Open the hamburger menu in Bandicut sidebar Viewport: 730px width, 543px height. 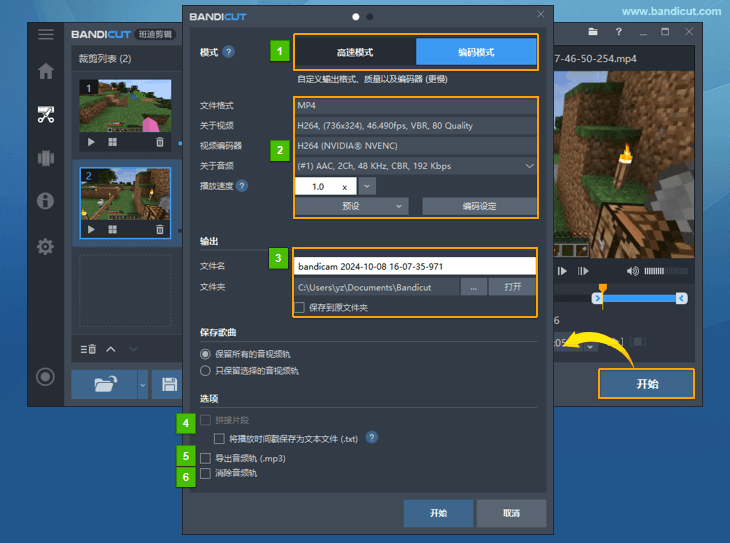tap(46, 34)
